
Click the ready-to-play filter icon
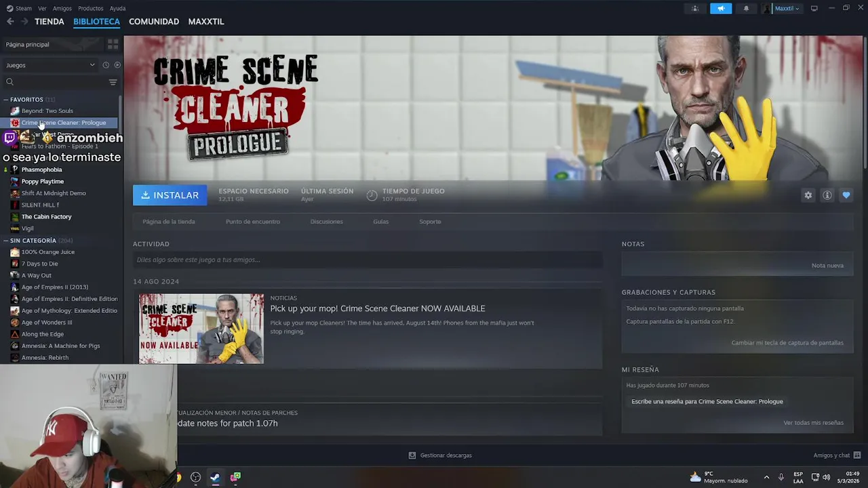[117, 65]
